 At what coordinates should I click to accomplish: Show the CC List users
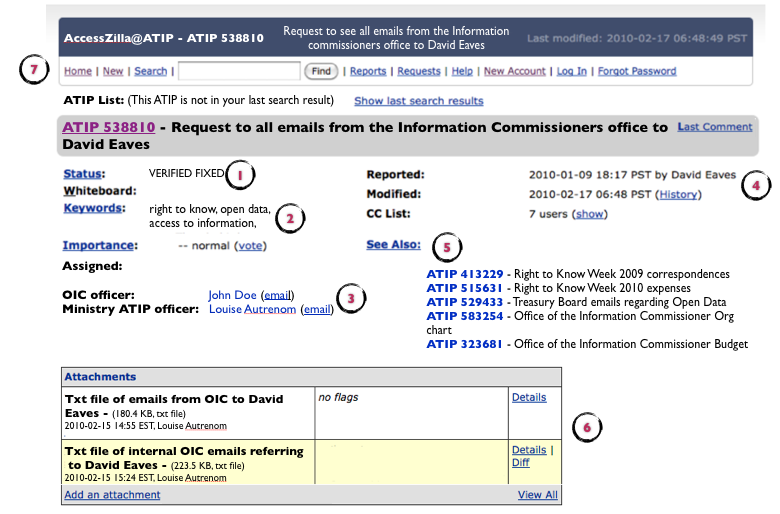click(x=590, y=214)
